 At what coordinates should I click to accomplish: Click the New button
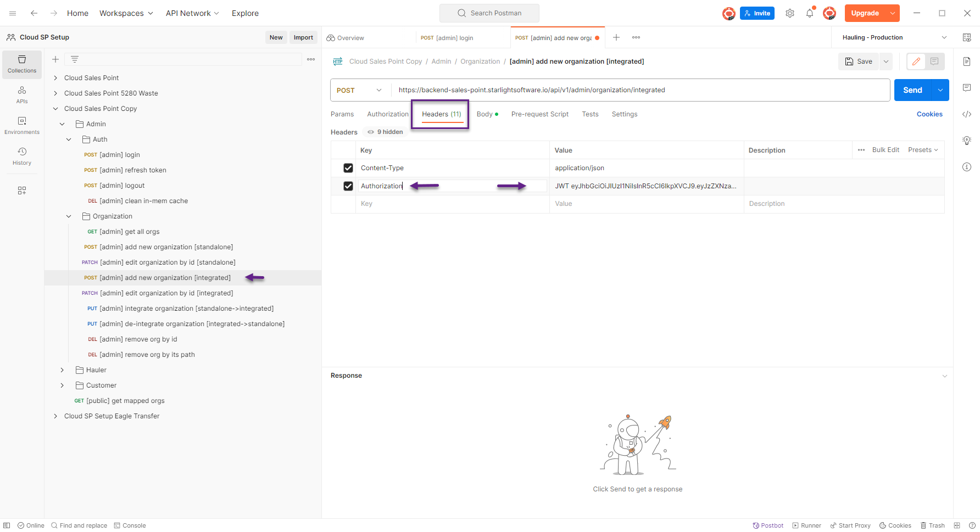276,37
